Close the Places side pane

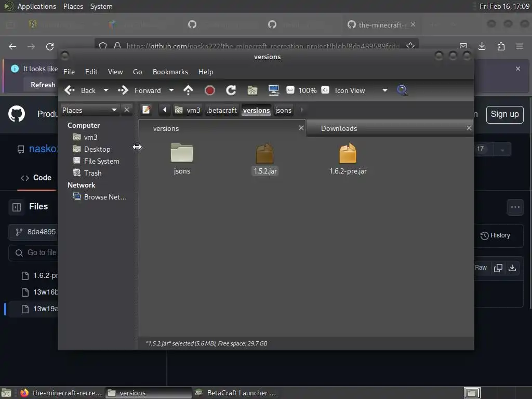pos(127,110)
